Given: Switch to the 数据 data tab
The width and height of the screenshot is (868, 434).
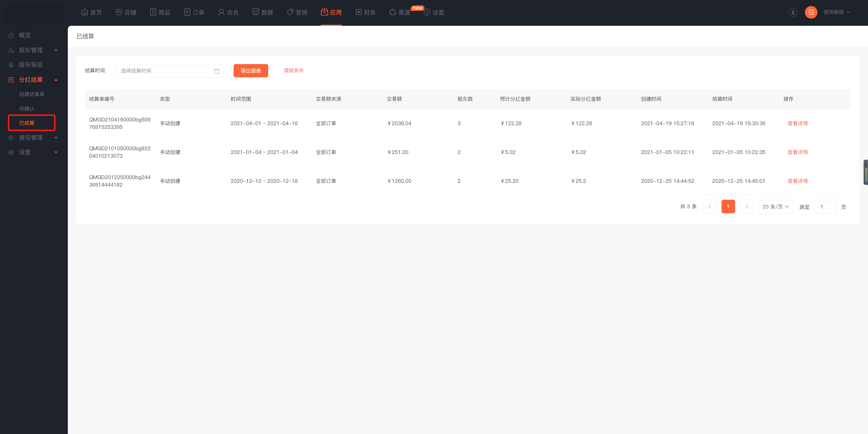Looking at the screenshot, I should pyautogui.click(x=263, y=12).
